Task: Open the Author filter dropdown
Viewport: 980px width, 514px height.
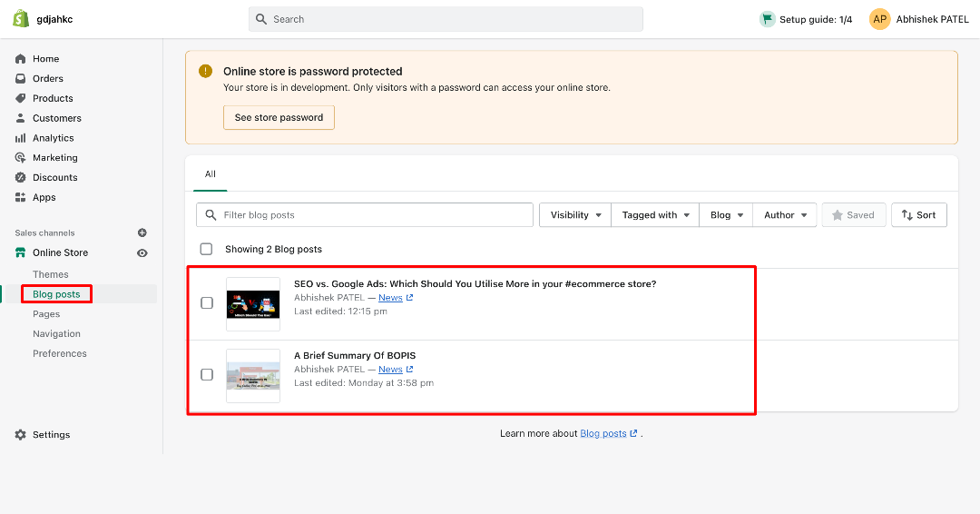Action: pos(785,215)
